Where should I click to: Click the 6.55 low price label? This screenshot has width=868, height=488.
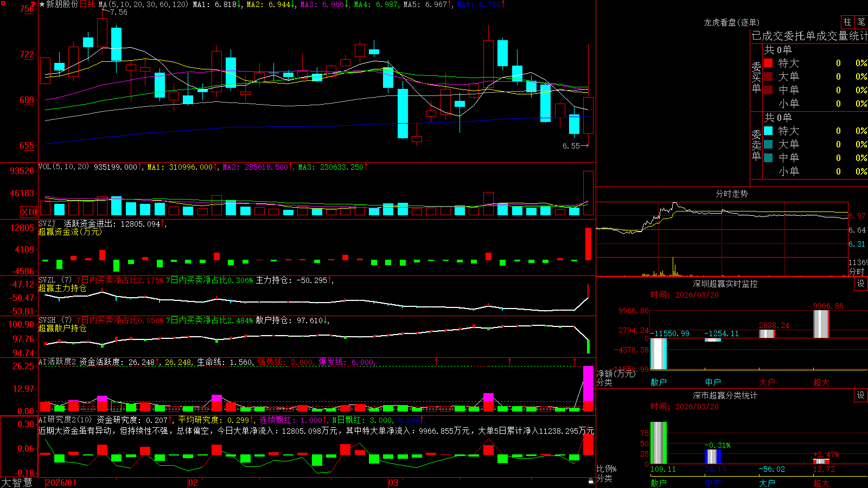[x=571, y=146]
